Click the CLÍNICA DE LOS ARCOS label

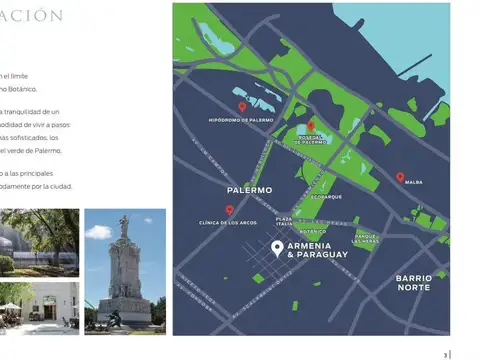coord(228,223)
